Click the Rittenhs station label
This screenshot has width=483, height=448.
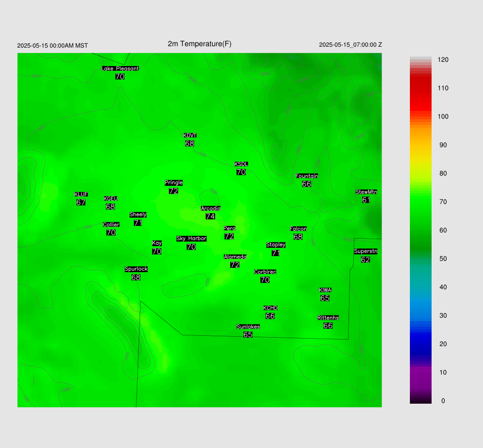(328, 318)
